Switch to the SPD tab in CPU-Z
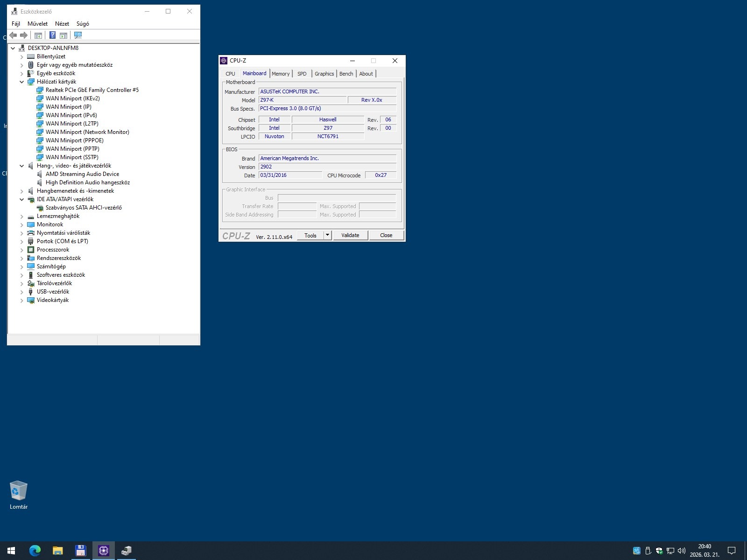The height and width of the screenshot is (560, 747). coord(302,74)
